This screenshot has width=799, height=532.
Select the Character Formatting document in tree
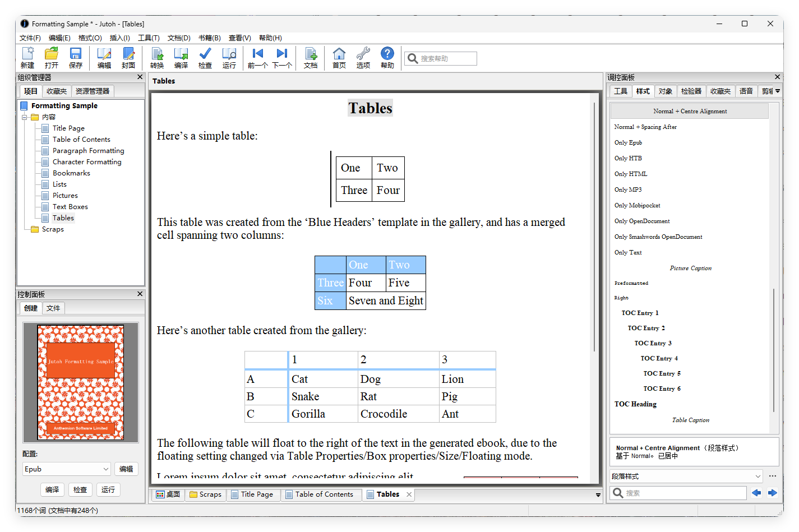(87, 162)
